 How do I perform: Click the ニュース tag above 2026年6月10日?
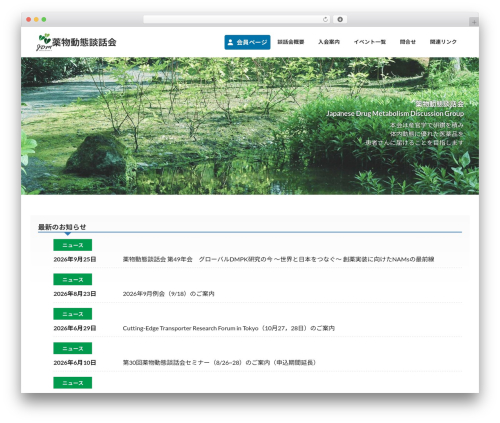tap(73, 348)
